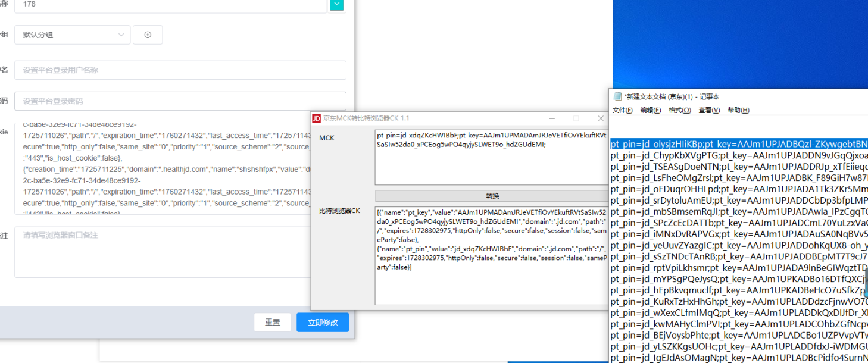
Task: Open the 编辑(E) menu in Notepad
Action: click(x=650, y=110)
